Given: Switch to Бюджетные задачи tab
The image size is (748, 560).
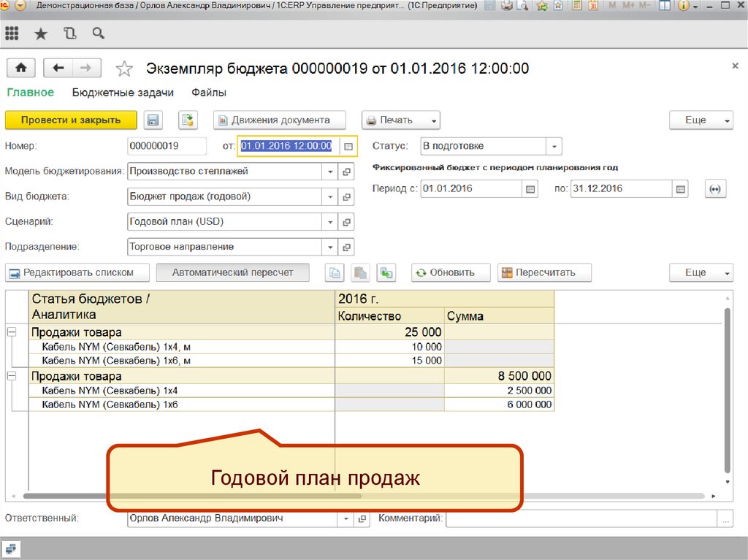Looking at the screenshot, I should [x=123, y=93].
